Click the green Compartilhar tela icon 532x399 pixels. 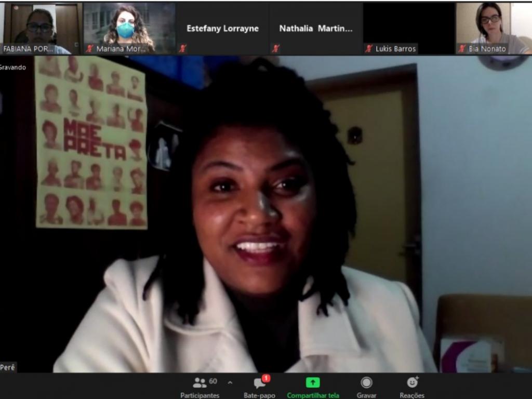312,382
